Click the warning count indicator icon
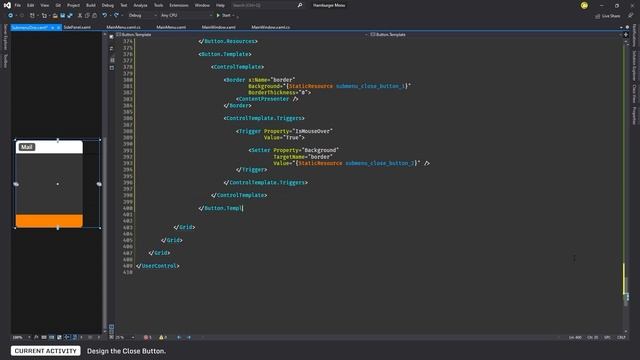640x360 pixels. (162, 338)
